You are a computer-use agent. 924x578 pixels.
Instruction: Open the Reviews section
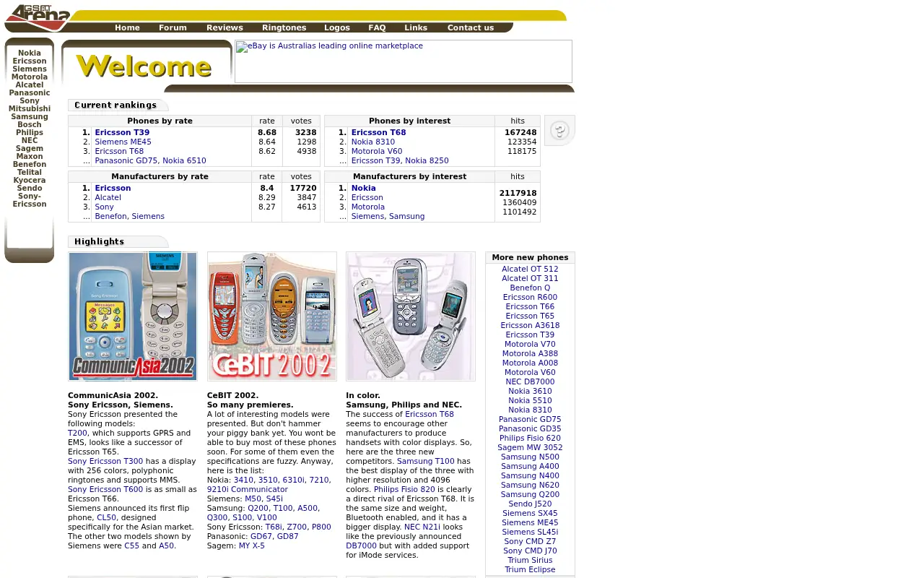(x=225, y=27)
